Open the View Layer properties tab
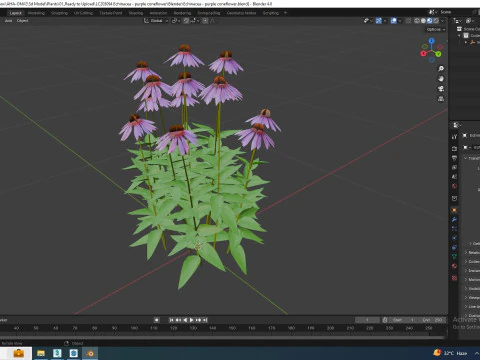This screenshot has width=480, height=360. pyautogui.click(x=454, y=167)
